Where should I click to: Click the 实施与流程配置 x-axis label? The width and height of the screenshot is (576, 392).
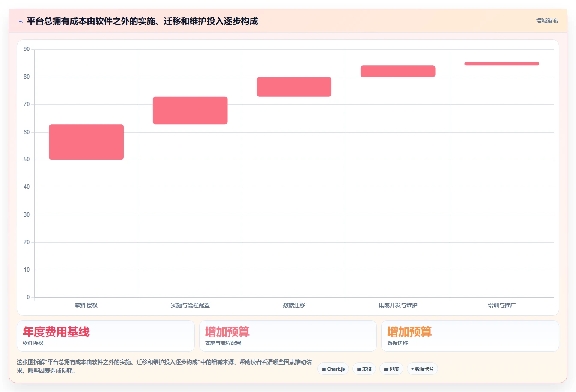[x=190, y=305]
